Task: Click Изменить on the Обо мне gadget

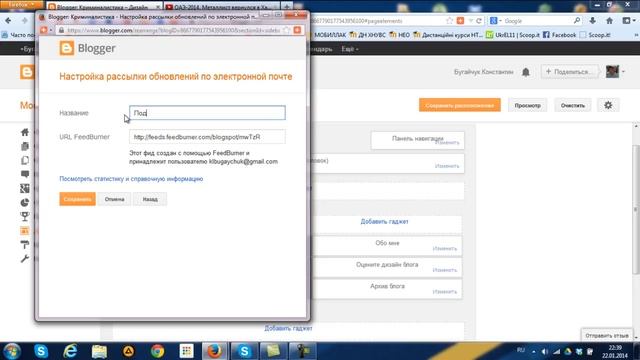Action: tap(444, 249)
